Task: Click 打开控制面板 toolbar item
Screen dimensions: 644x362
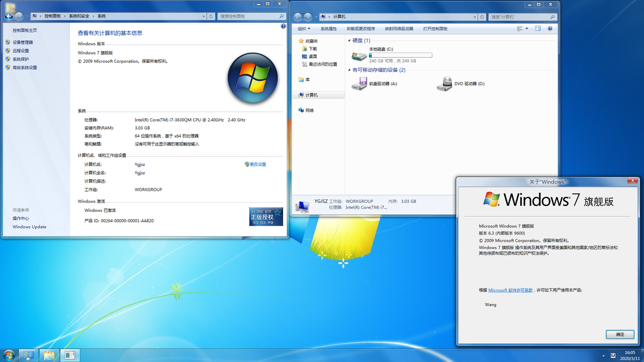Action: [435, 29]
